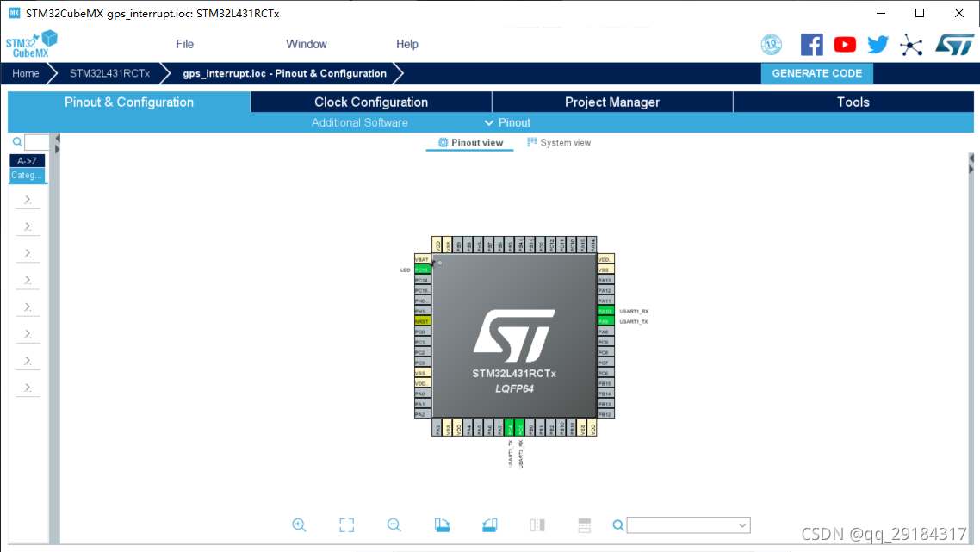Click the PA11 pin
The image size is (980, 552).
pyautogui.click(x=605, y=301)
